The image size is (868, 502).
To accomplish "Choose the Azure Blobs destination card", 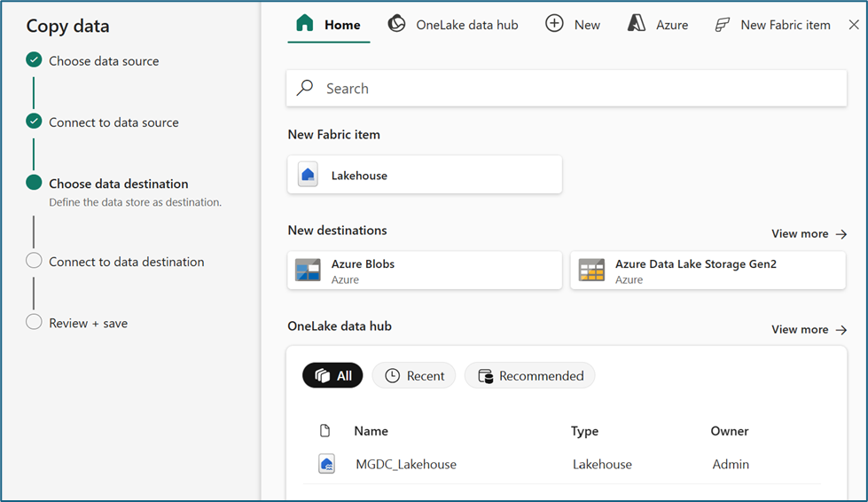I will (x=425, y=271).
